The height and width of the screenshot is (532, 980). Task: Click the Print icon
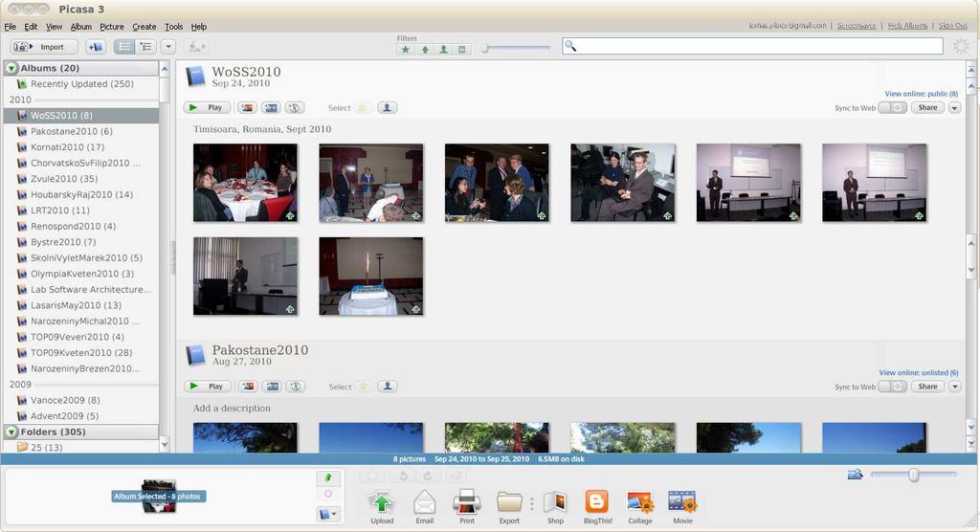(x=467, y=503)
